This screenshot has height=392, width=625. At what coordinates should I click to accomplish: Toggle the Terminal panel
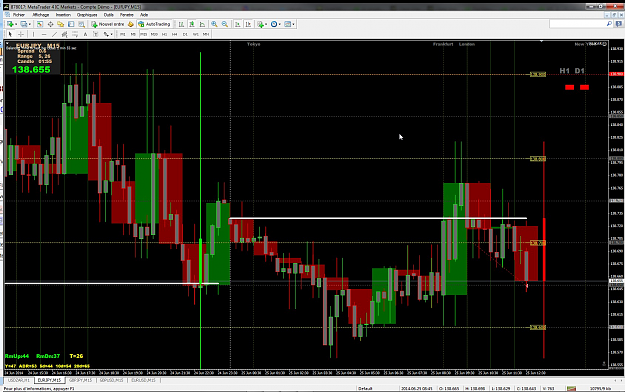click(x=71, y=24)
